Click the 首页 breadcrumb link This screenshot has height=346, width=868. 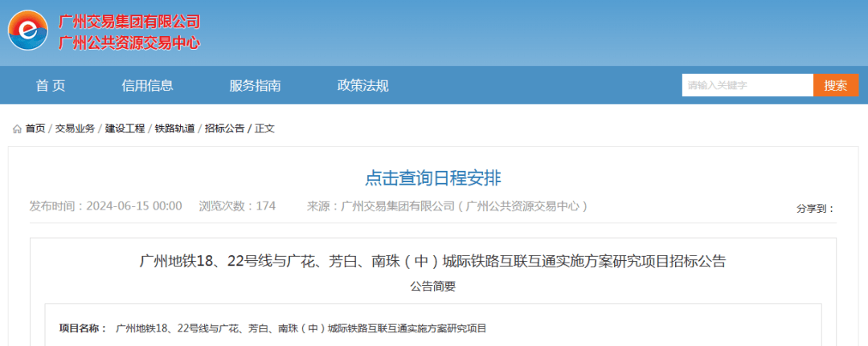pyautogui.click(x=35, y=128)
